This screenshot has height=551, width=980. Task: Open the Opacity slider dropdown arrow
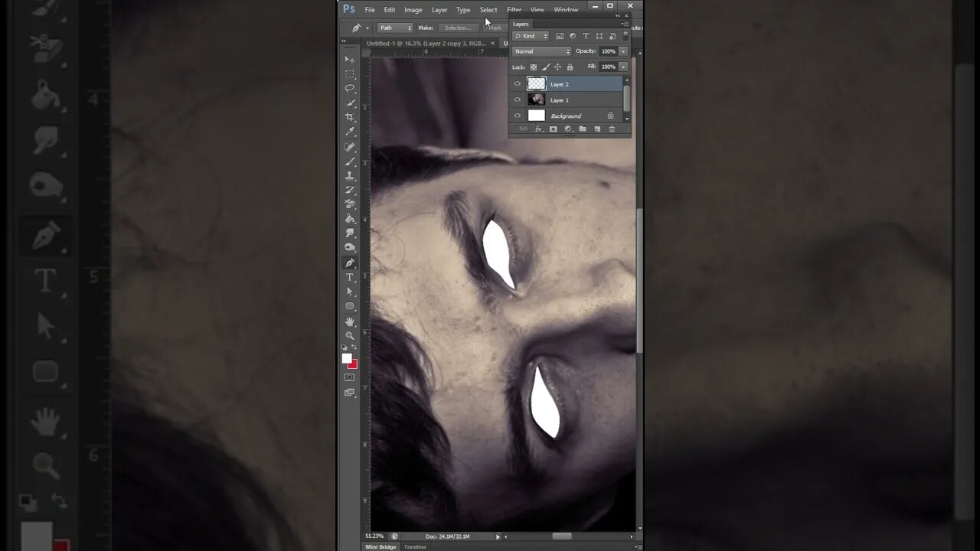623,51
